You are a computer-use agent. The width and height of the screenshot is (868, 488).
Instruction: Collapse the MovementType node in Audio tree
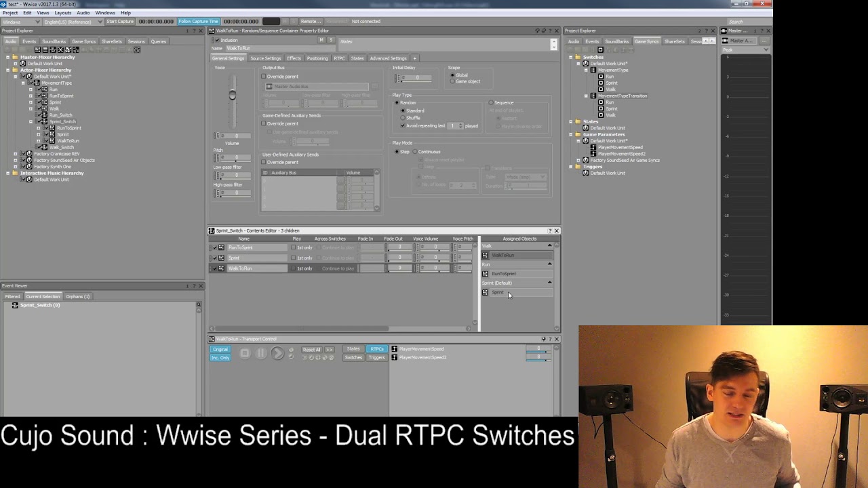click(x=23, y=83)
